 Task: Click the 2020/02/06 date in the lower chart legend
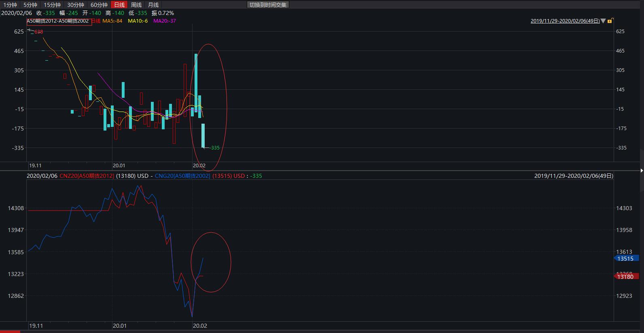click(42, 176)
